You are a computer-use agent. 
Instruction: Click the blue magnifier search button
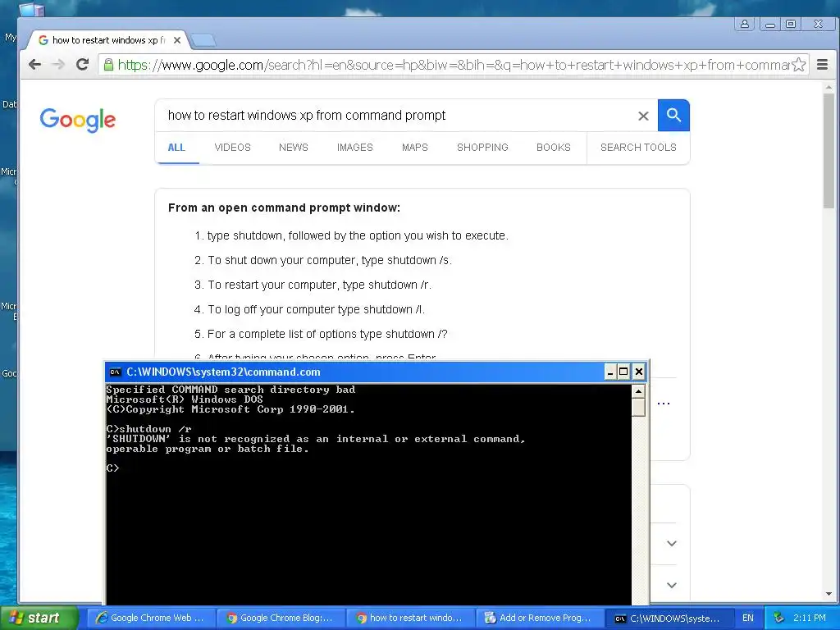tap(673, 115)
